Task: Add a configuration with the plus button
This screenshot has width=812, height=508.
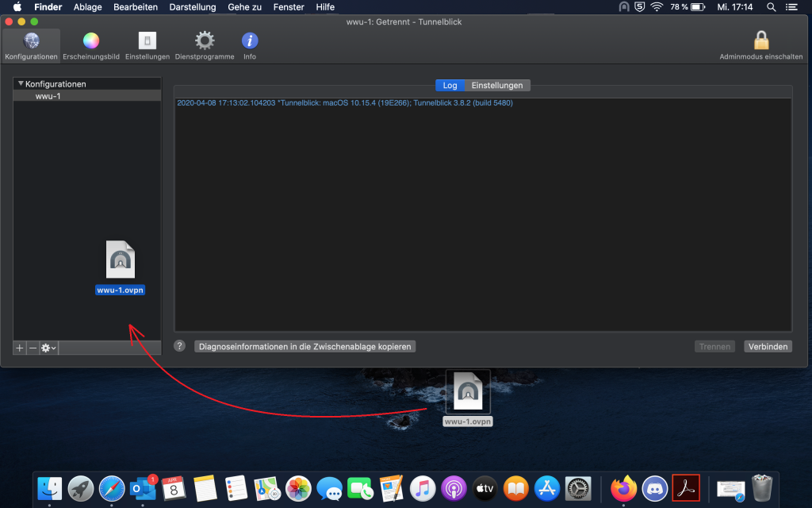Action: tap(20, 348)
